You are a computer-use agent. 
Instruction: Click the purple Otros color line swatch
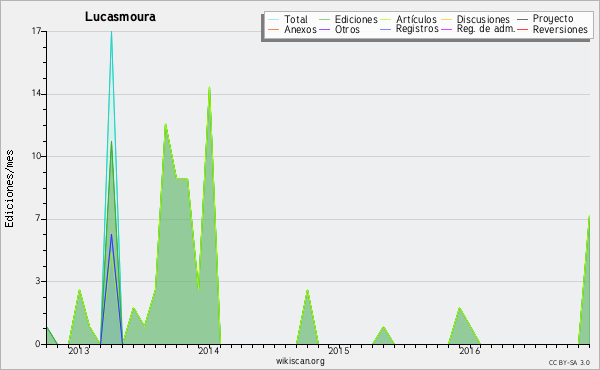click(x=324, y=29)
